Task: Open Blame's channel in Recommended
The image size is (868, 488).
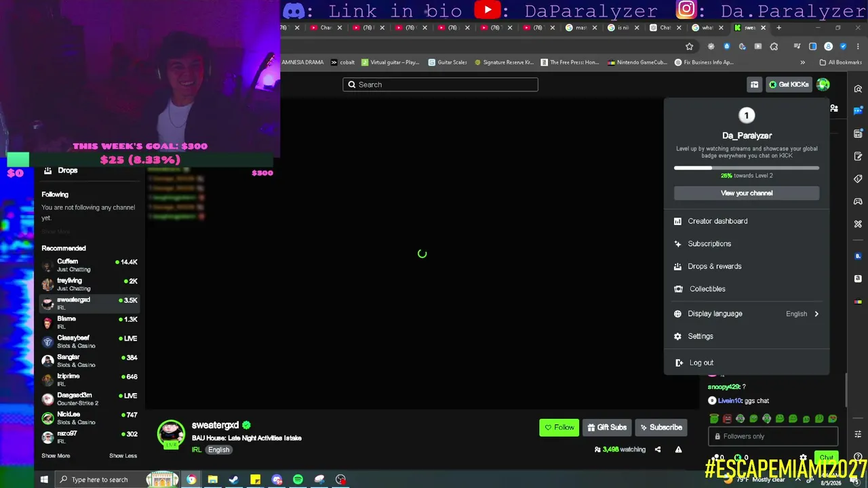Action: click(x=90, y=323)
